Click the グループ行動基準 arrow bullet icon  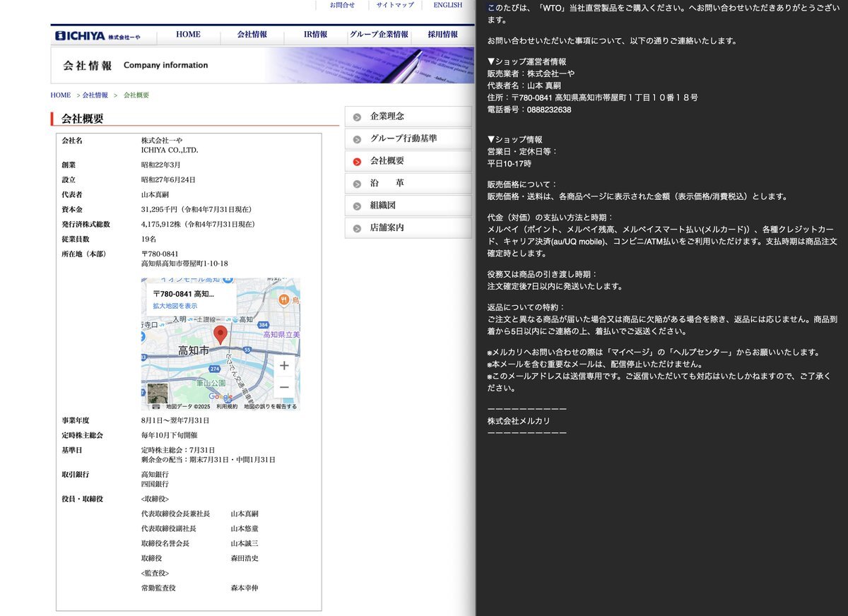357,139
